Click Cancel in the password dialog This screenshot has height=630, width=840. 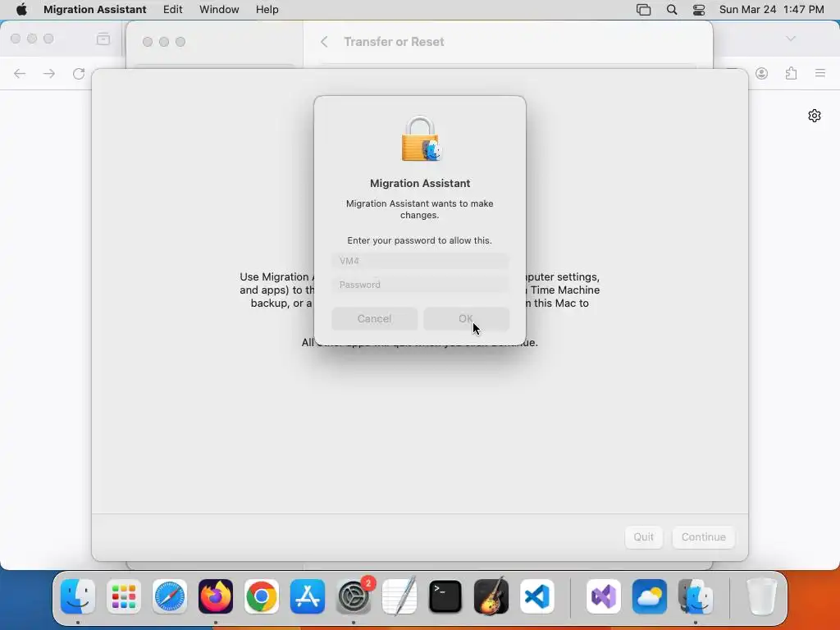pyautogui.click(x=374, y=319)
